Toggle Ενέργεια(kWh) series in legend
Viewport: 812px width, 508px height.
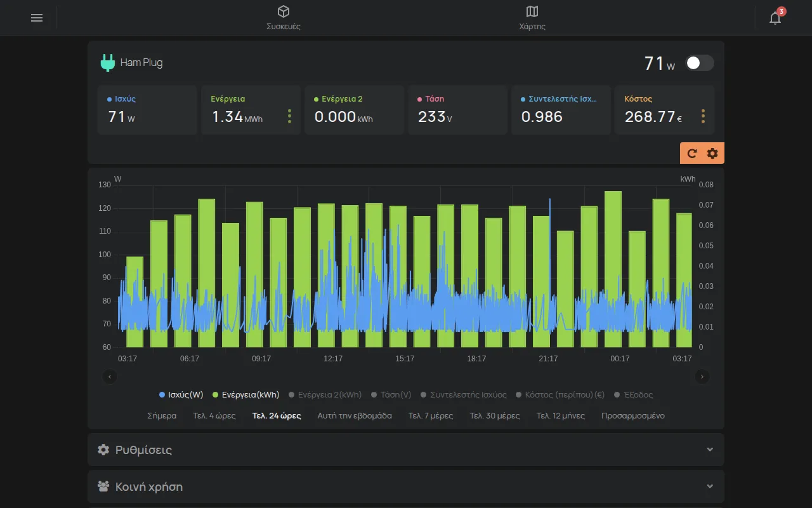pyautogui.click(x=246, y=394)
